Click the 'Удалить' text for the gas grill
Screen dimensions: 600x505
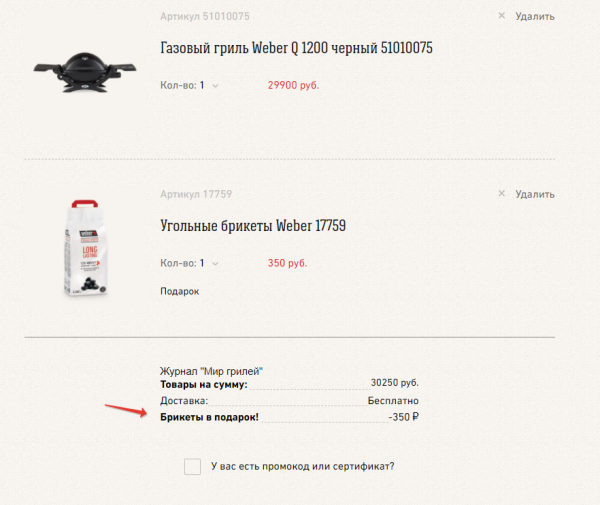[534, 17]
